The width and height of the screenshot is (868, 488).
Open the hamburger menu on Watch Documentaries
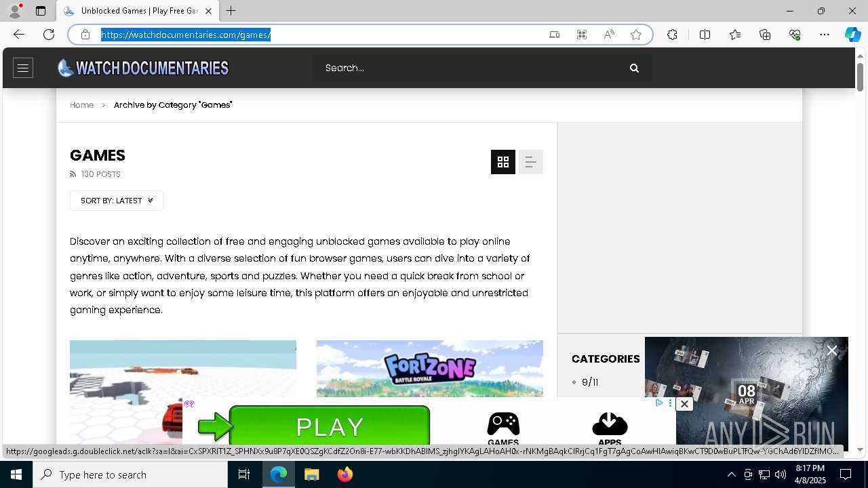tap(23, 68)
